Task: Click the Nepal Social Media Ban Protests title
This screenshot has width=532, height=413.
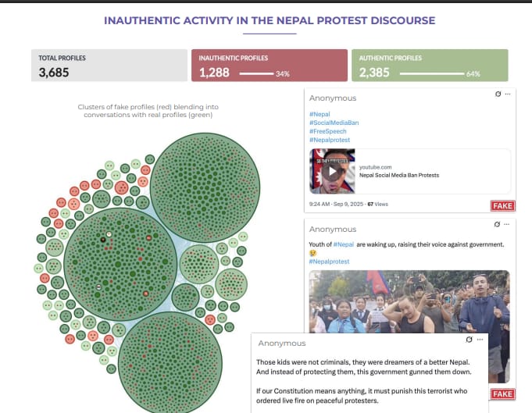Action: 395,176
